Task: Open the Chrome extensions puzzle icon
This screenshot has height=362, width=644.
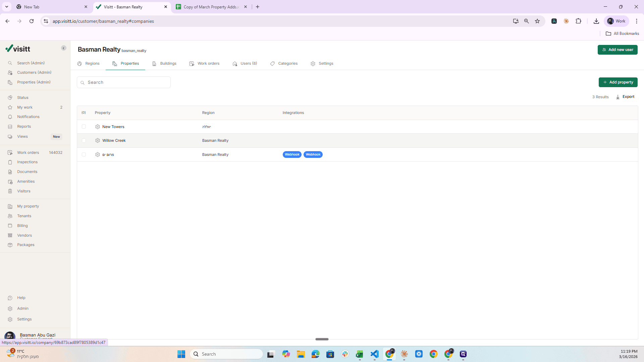Action: coord(578,21)
